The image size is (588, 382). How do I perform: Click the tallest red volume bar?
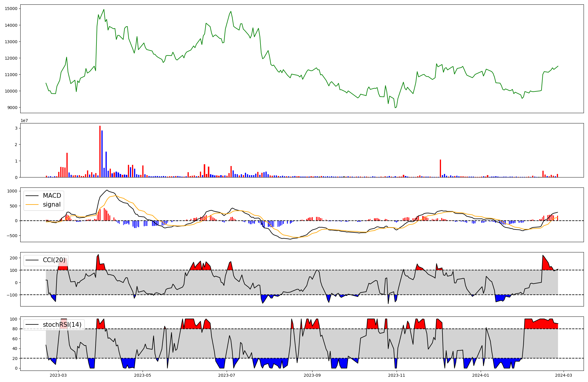(100, 151)
